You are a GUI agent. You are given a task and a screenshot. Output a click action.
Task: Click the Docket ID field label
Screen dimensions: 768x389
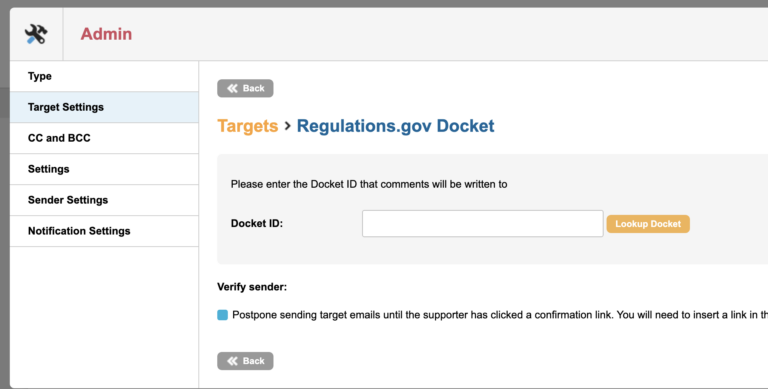point(257,224)
